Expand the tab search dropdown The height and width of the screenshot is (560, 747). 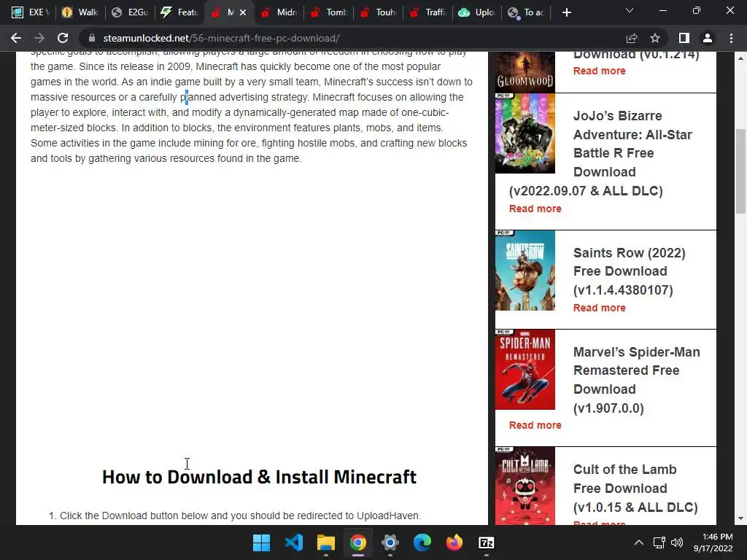point(630,10)
